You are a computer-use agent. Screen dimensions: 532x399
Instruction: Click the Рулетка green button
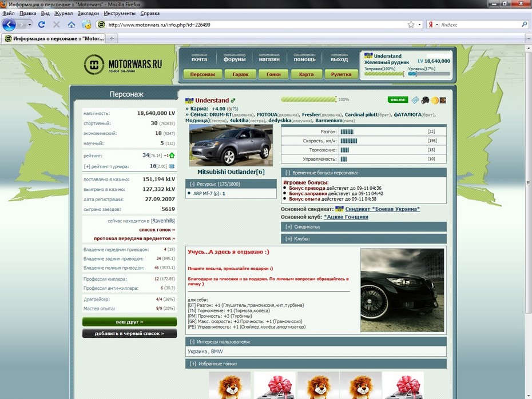pyautogui.click(x=342, y=74)
